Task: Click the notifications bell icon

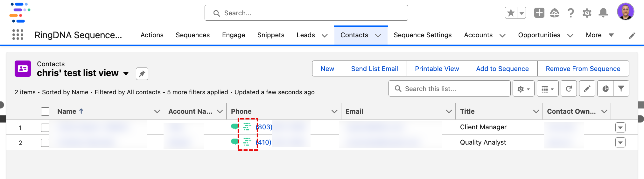Action: 603,13
